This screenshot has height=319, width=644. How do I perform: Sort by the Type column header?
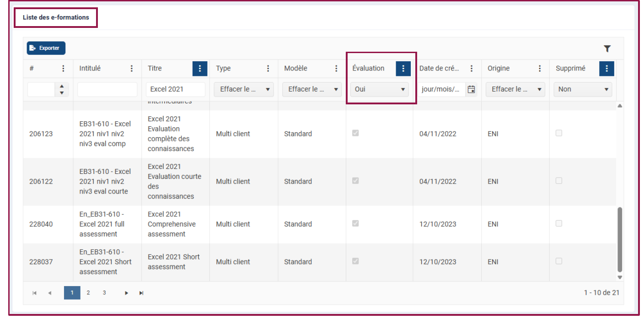coord(223,68)
